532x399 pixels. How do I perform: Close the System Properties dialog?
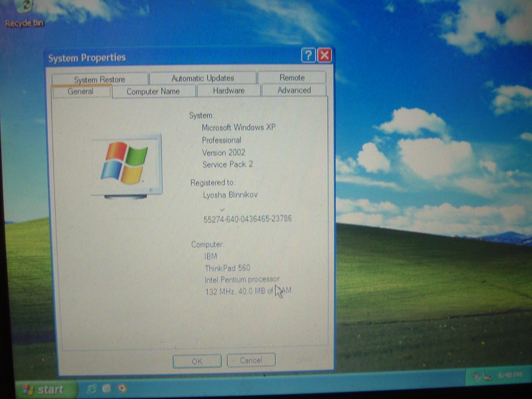click(325, 55)
